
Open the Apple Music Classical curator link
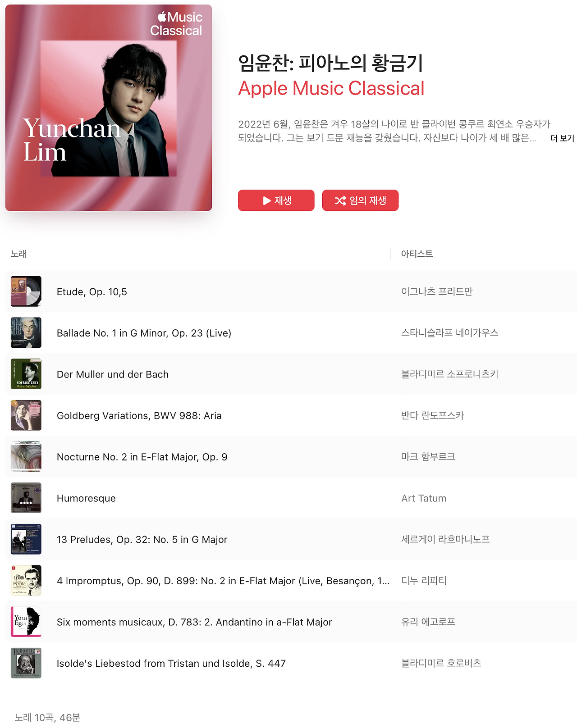click(x=331, y=88)
